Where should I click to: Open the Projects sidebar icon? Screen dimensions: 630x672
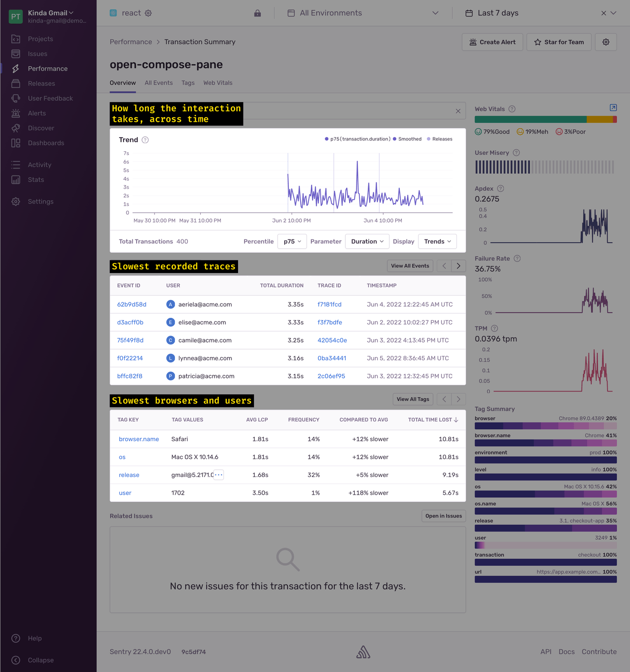pyautogui.click(x=16, y=39)
